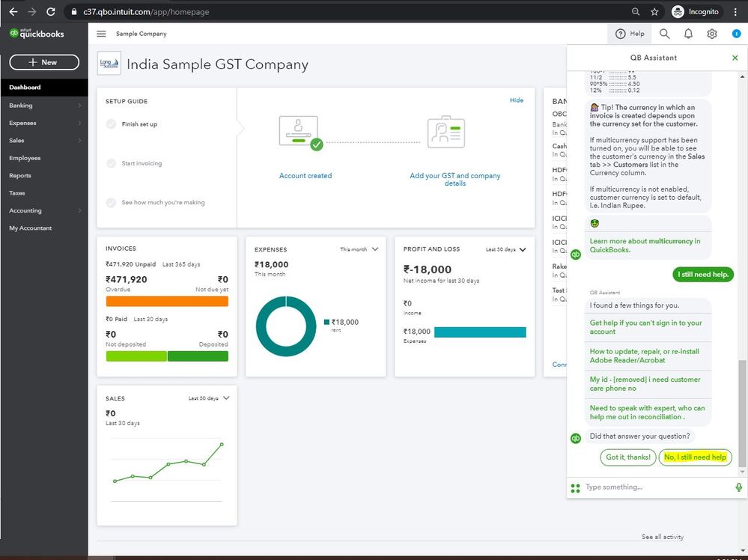Toggle See how much you're making circle
Viewport: 748px width, 560px height.
[x=111, y=202]
